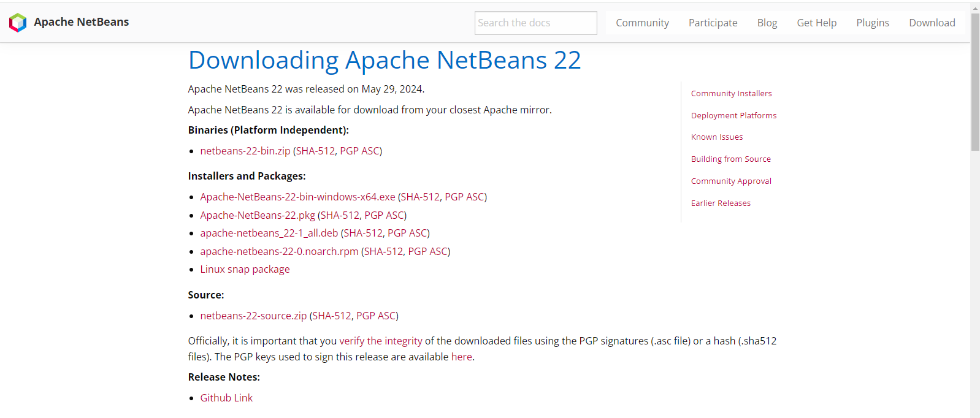Go to the Blog page

point(767,23)
